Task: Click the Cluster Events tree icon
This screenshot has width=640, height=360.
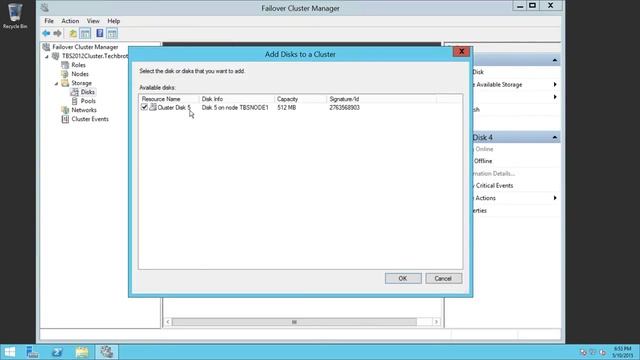Action: click(x=65, y=119)
